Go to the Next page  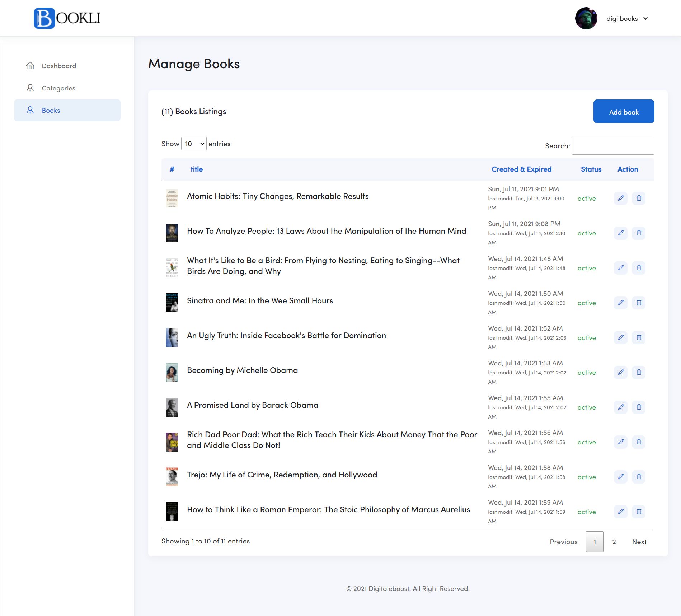pyautogui.click(x=639, y=542)
